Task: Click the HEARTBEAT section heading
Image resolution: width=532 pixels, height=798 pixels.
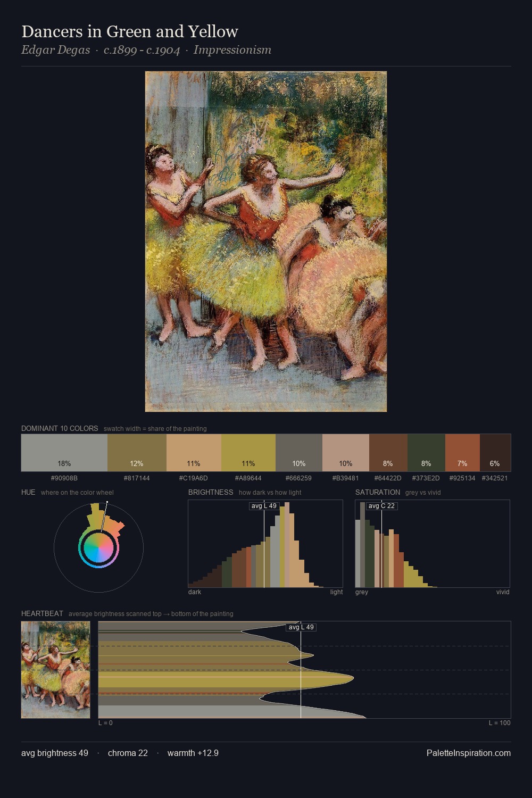Action: [x=42, y=613]
